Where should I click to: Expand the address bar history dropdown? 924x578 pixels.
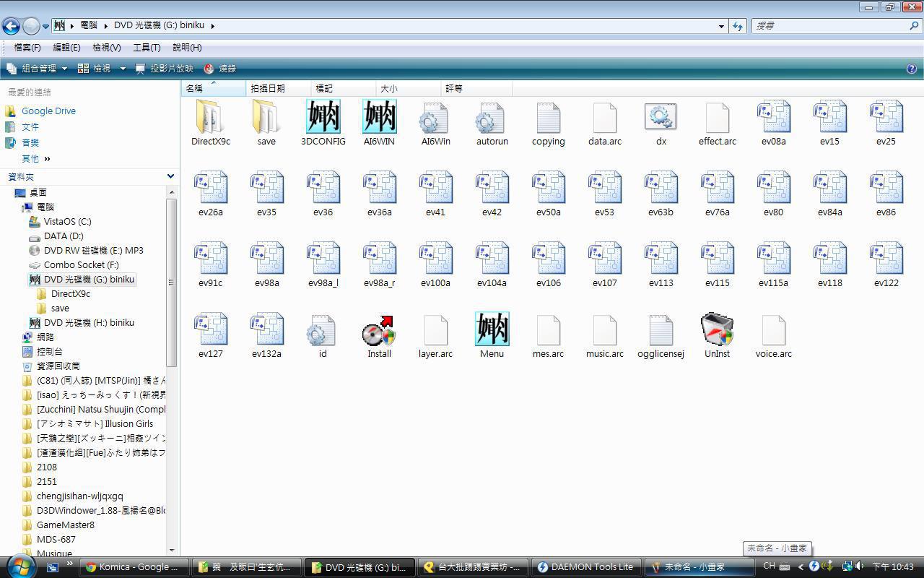pyautogui.click(x=721, y=26)
